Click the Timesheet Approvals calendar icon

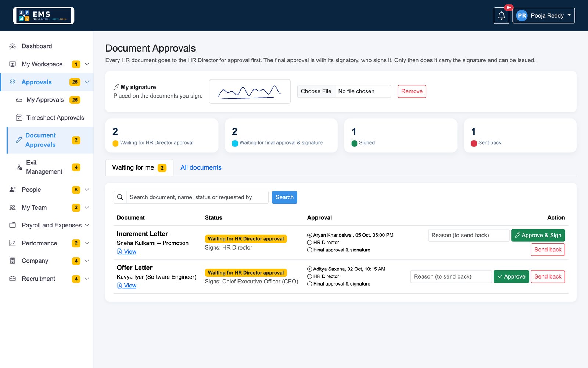coord(19,118)
